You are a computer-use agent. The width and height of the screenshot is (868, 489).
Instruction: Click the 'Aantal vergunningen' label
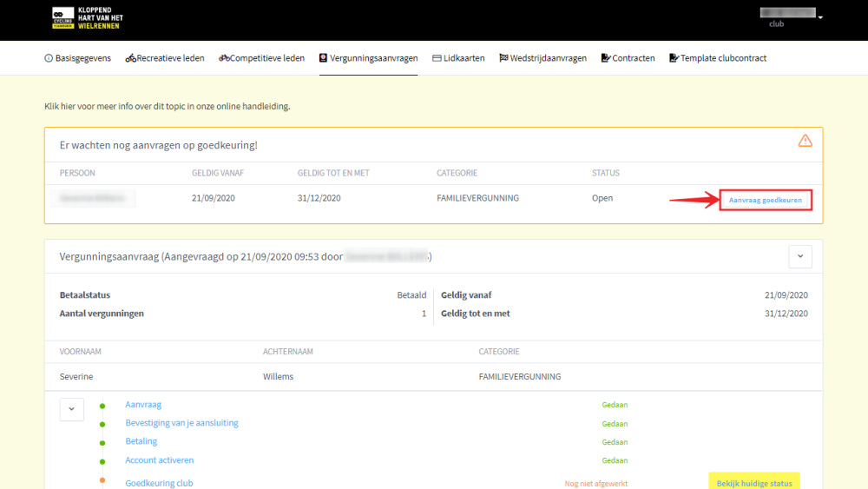(x=102, y=314)
